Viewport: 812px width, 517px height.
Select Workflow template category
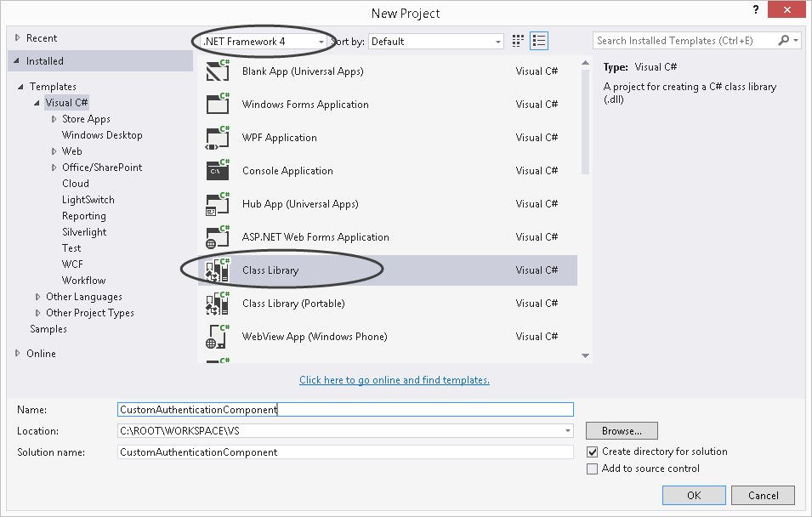click(x=84, y=281)
